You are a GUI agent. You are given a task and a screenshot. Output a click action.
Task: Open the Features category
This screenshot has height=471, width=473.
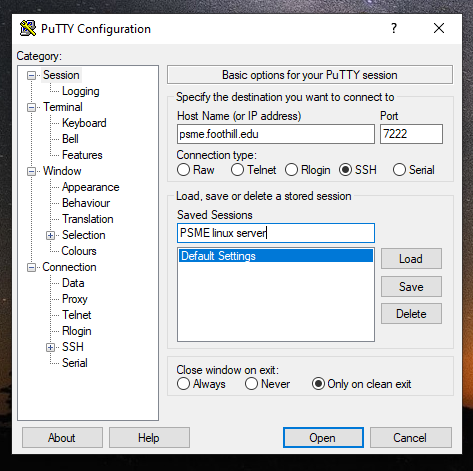(x=82, y=155)
